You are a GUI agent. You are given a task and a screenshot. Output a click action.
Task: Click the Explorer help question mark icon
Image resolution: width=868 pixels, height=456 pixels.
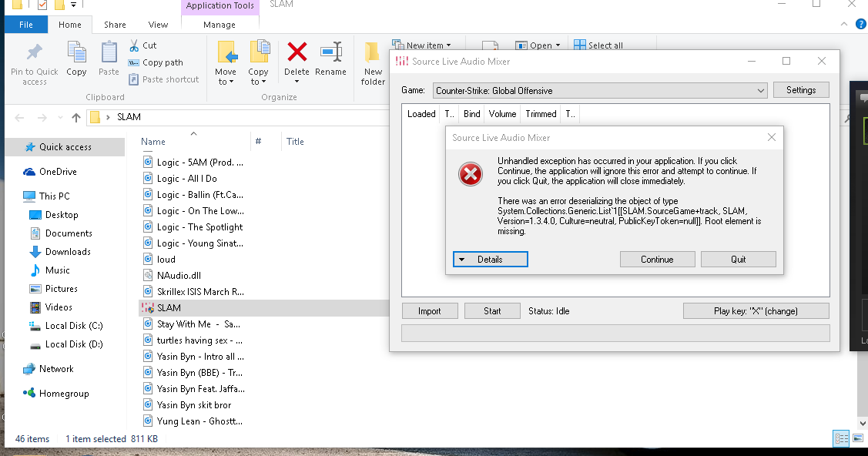[x=861, y=24]
